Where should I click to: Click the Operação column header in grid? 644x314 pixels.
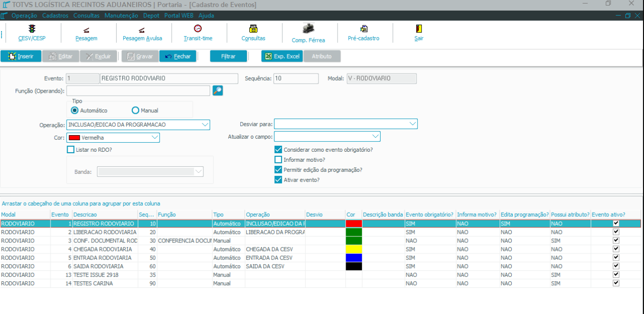pyautogui.click(x=275, y=215)
